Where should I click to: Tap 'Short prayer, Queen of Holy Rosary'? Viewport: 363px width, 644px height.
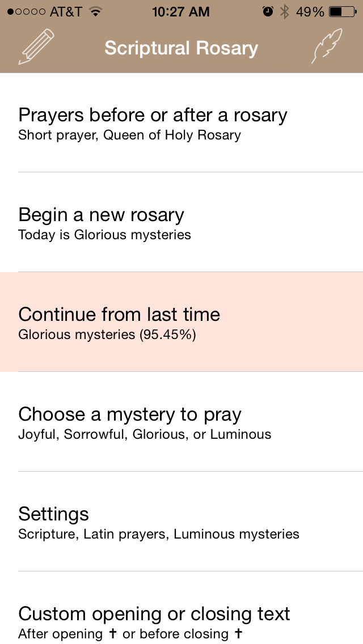[129, 135]
